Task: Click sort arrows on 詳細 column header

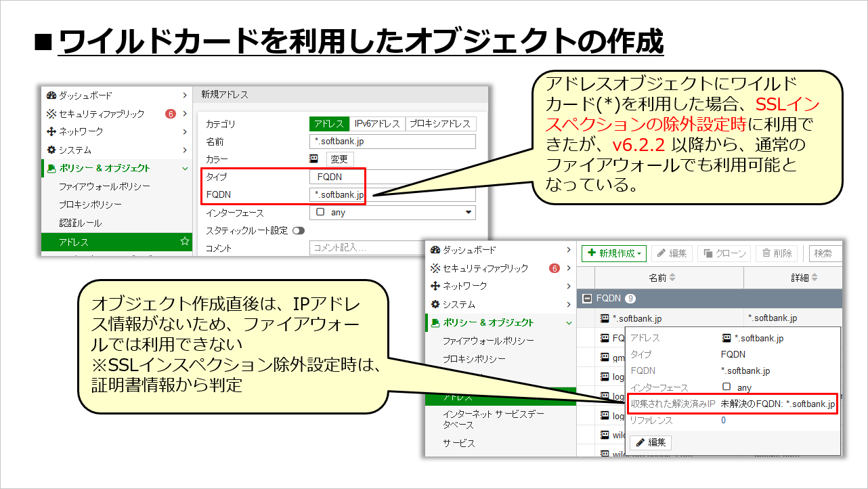Action: 815,278
